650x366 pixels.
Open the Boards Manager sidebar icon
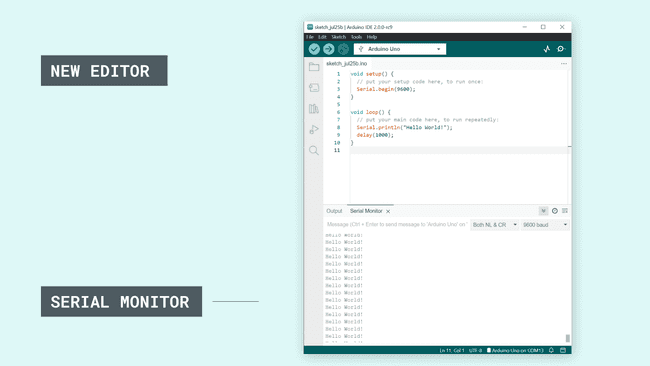pyautogui.click(x=314, y=87)
